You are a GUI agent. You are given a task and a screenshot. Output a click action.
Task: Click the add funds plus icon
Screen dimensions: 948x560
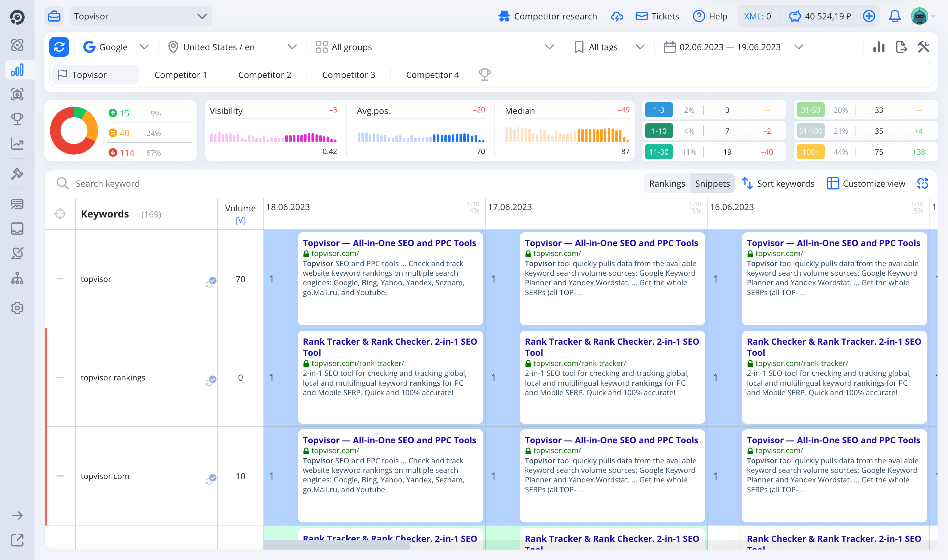coord(869,16)
